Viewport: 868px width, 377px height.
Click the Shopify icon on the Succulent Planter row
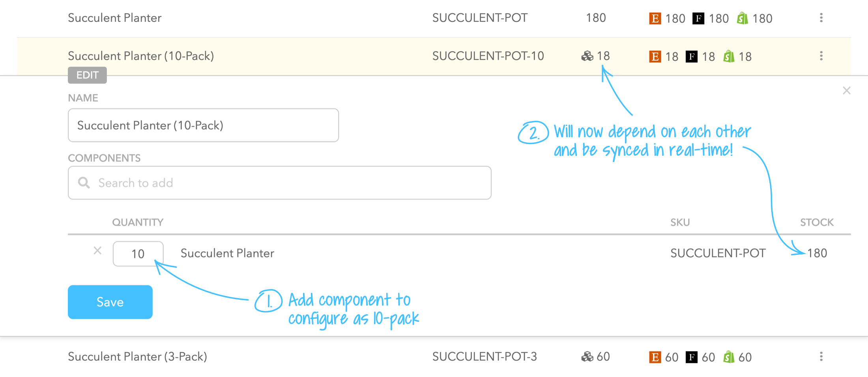(742, 18)
